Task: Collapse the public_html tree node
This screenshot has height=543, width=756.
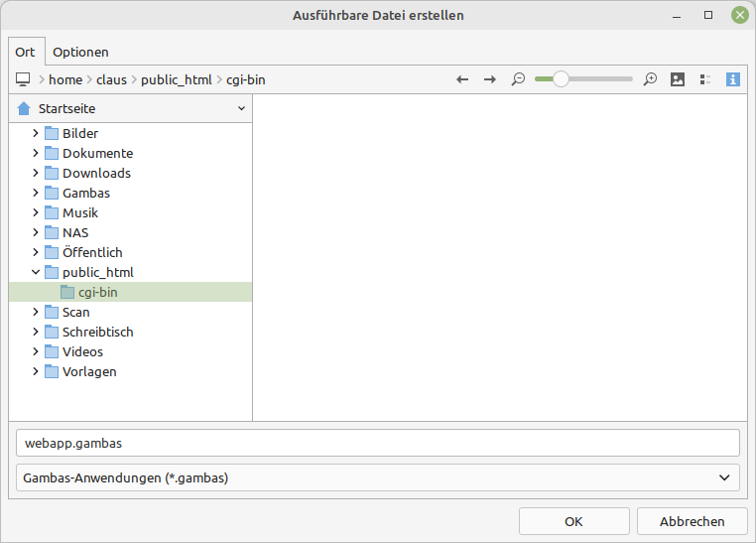Action: (36, 272)
